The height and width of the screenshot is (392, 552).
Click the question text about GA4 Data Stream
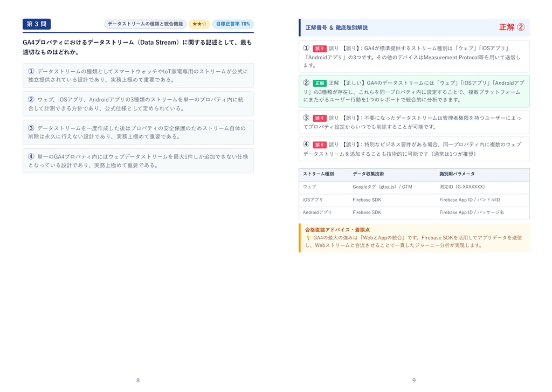coord(137,47)
